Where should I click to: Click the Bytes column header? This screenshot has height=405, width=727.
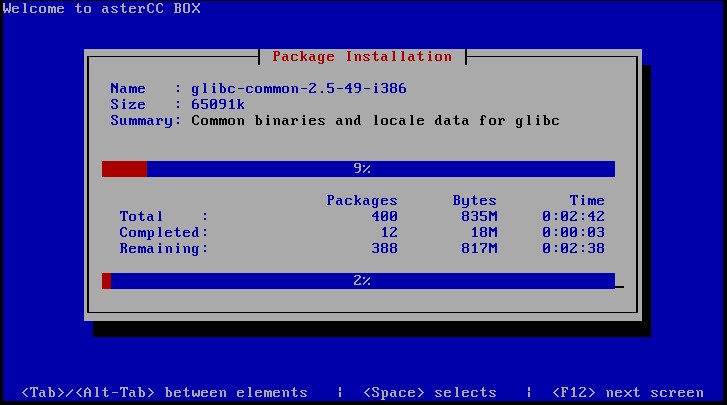(474, 201)
